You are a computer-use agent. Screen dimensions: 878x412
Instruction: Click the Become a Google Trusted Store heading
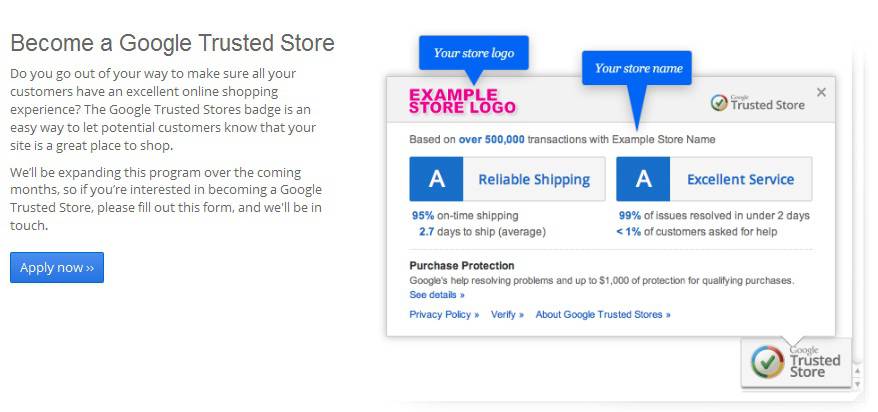[x=172, y=43]
